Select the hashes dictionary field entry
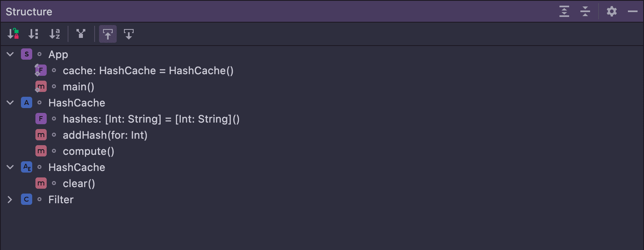Viewport: 644px width, 250px height. point(151,119)
